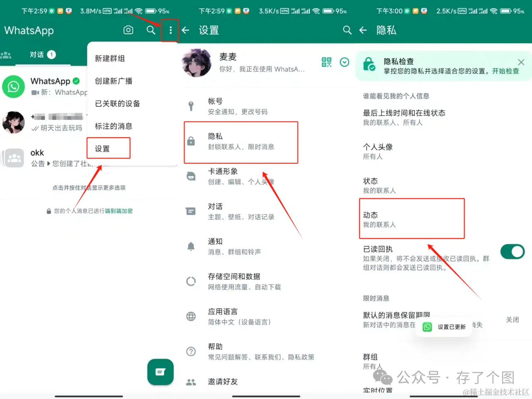
Task: Tap the question mark icon for 帮助
Action: click(191, 352)
